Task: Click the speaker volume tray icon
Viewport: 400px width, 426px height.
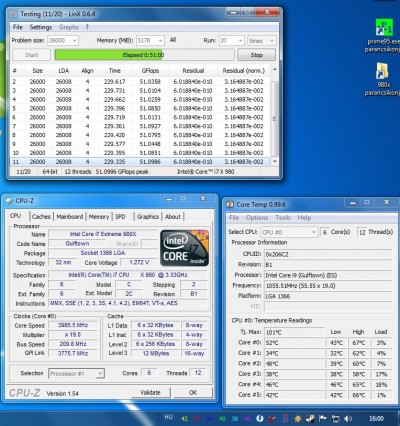Action: (x=348, y=419)
